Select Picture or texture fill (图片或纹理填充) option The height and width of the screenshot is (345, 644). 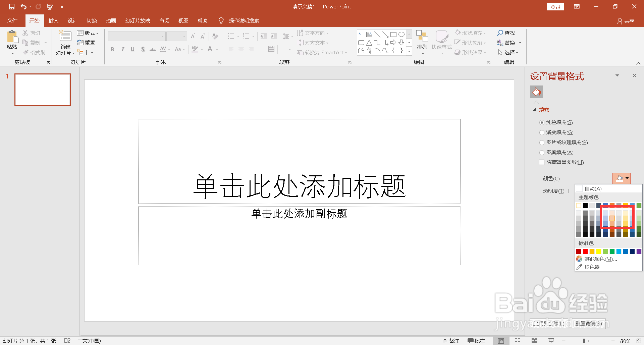pyautogui.click(x=542, y=142)
